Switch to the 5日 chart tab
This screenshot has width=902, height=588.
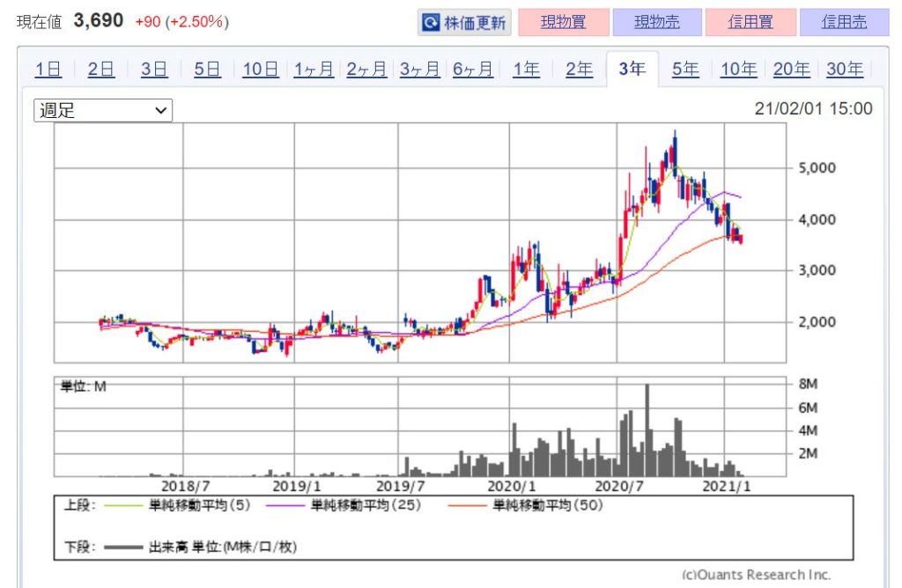tap(207, 70)
